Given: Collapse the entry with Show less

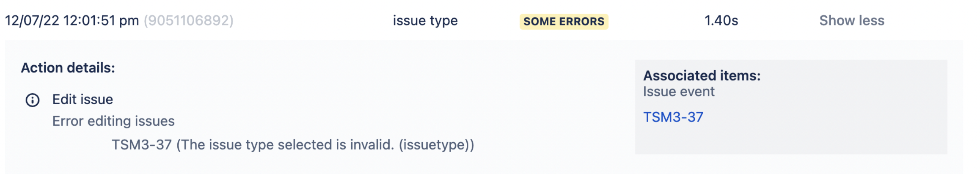Looking at the screenshot, I should 851,21.
